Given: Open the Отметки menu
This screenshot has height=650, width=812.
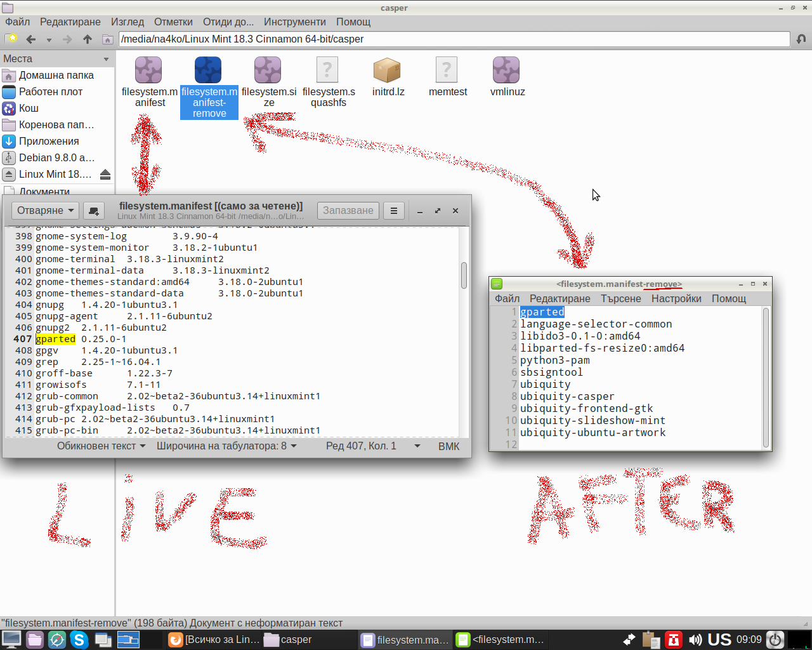Looking at the screenshot, I should [x=173, y=22].
